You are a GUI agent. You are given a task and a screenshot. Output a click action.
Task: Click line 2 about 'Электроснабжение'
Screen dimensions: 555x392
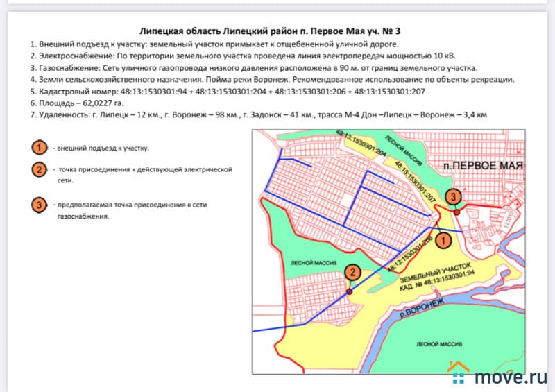(242, 56)
